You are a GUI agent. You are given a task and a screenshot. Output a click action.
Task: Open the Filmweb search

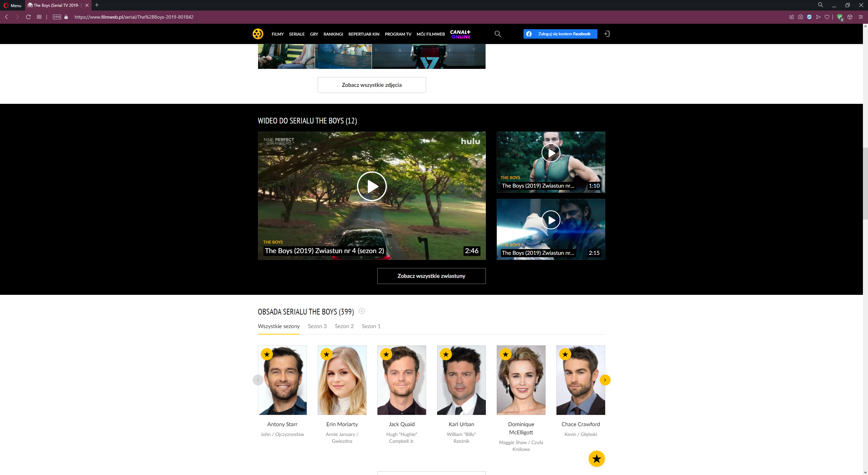497,34
